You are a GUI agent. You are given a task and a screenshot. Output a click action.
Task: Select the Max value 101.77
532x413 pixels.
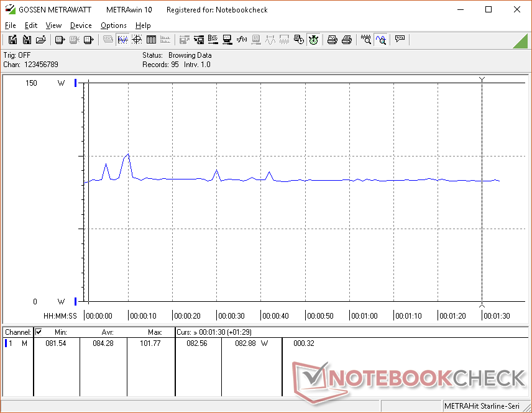pyautogui.click(x=150, y=343)
